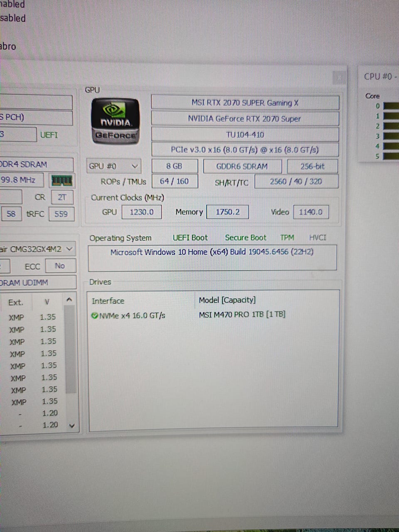399x532 pixels.
Task: Click the NVIDIA GeForce logo
Action: 115,121
